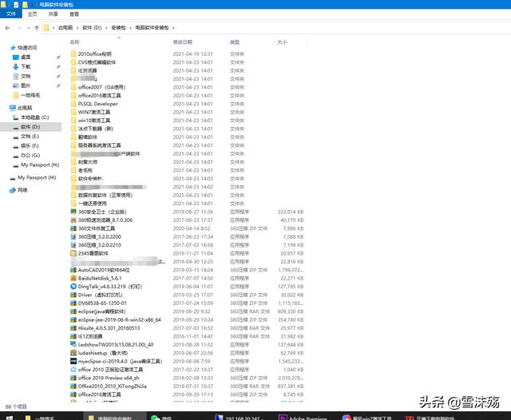Expand chevron after 此电脑 in address bar

[77, 28]
